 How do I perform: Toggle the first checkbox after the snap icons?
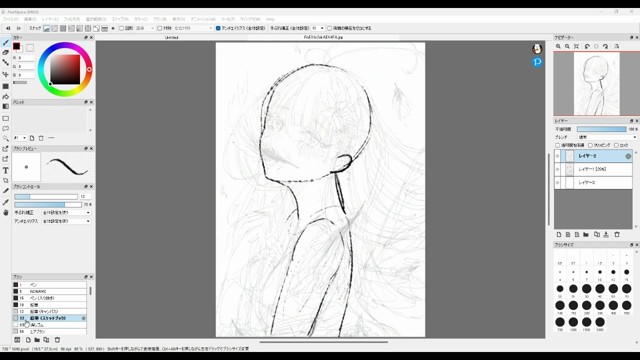tap(121, 28)
